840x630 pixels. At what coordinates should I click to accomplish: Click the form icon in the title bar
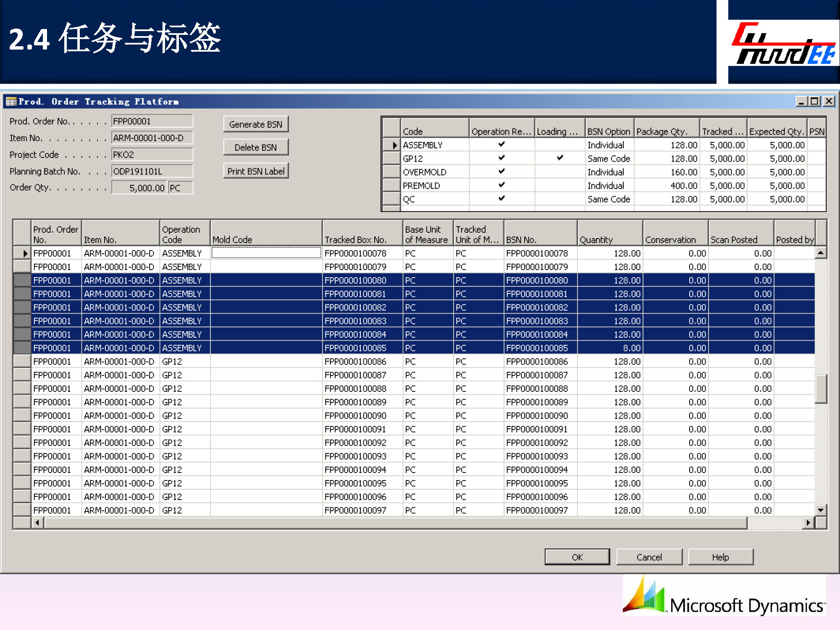tap(11, 102)
